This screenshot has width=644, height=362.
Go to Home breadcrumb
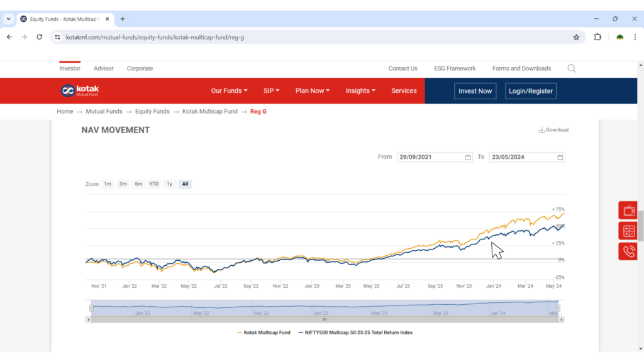(x=65, y=111)
